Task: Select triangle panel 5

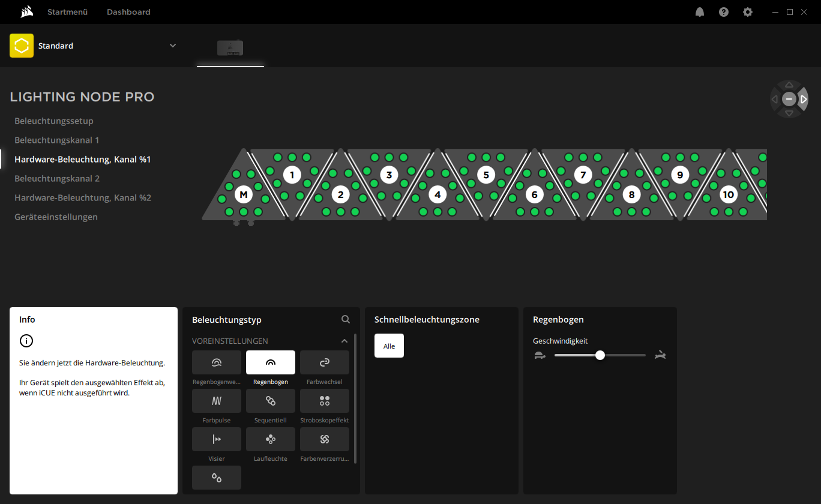Action: click(x=486, y=175)
